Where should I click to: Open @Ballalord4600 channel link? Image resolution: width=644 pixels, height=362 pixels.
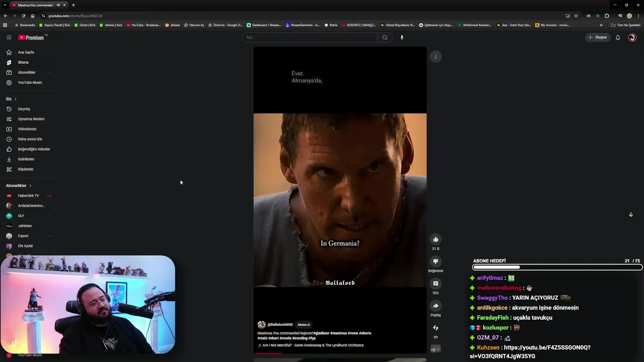pos(280,325)
